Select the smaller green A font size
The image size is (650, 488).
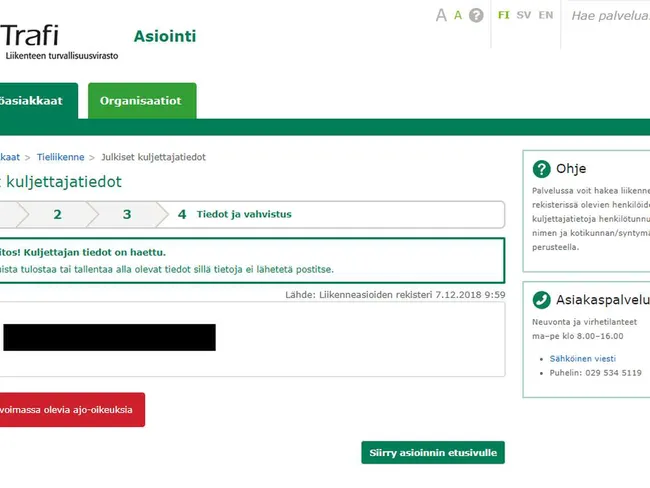[458, 15]
